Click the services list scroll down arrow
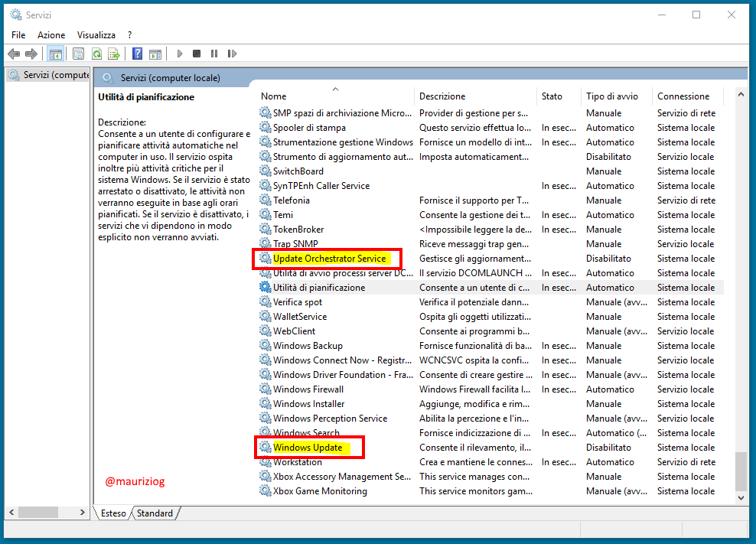 click(741, 497)
